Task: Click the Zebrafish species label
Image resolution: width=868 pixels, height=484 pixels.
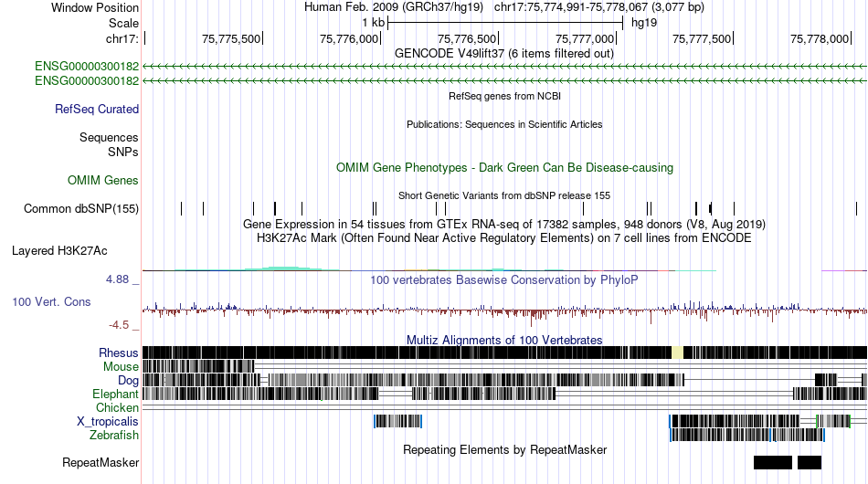Action: [114, 436]
